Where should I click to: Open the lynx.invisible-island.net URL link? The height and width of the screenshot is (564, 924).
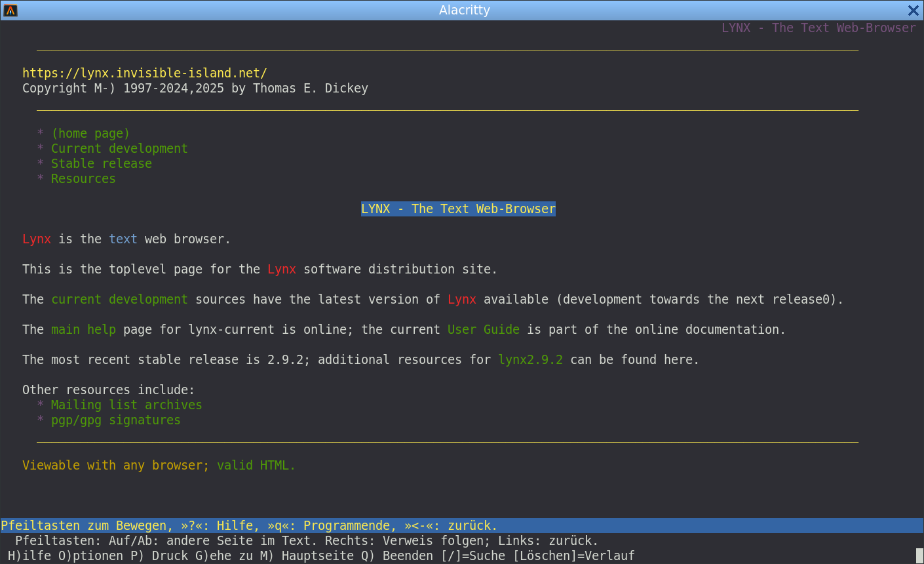145,73
